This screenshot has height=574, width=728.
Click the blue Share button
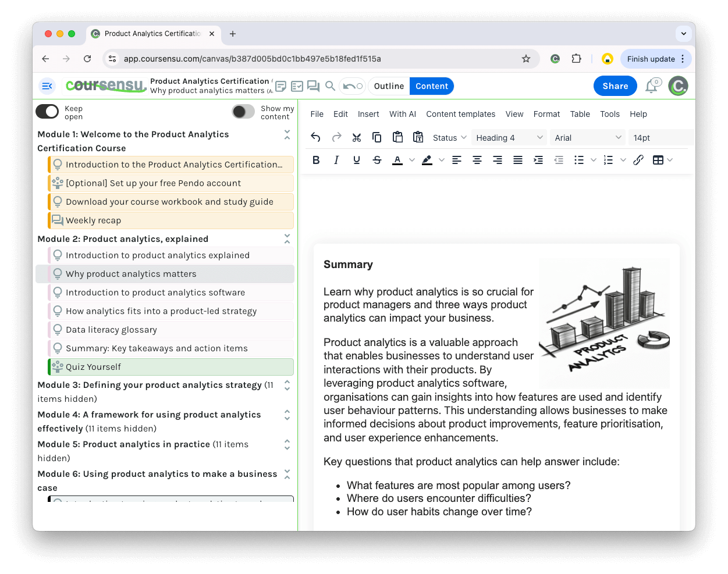click(615, 86)
